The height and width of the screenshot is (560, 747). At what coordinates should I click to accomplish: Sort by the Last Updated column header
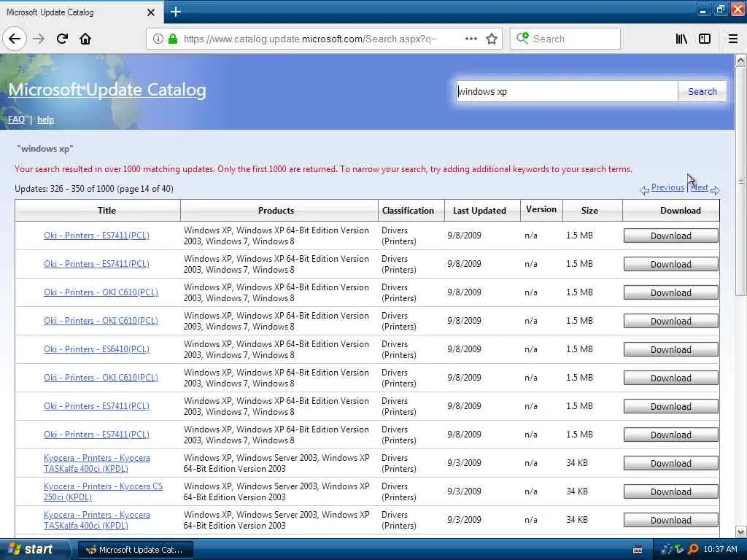pyautogui.click(x=482, y=211)
